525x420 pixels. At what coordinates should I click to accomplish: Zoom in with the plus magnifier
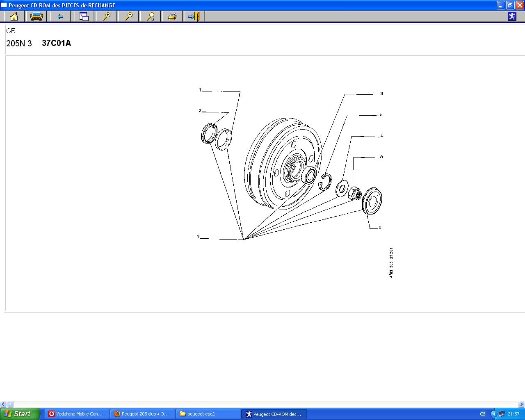(x=107, y=16)
